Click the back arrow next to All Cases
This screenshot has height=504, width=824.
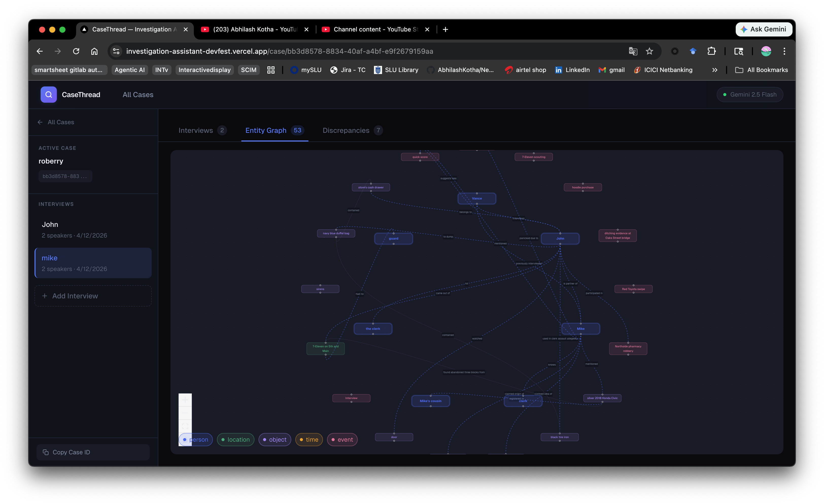click(40, 122)
